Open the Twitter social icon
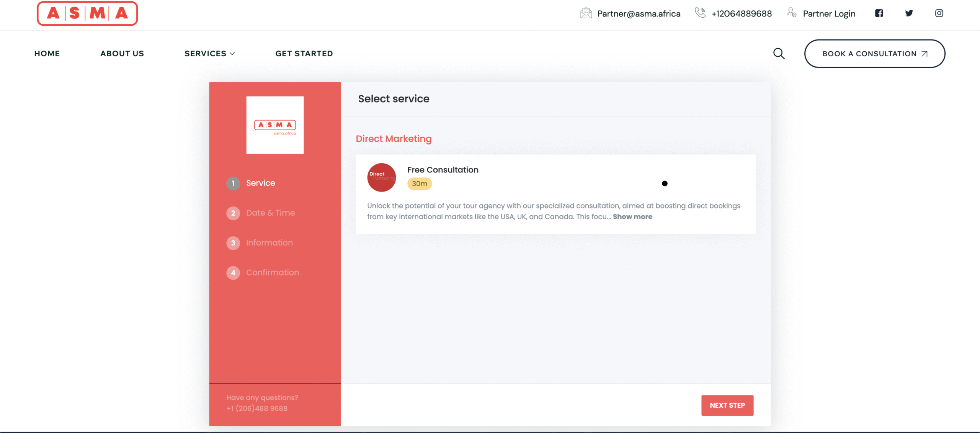The height and width of the screenshot is (433, 980). (909, 13)
